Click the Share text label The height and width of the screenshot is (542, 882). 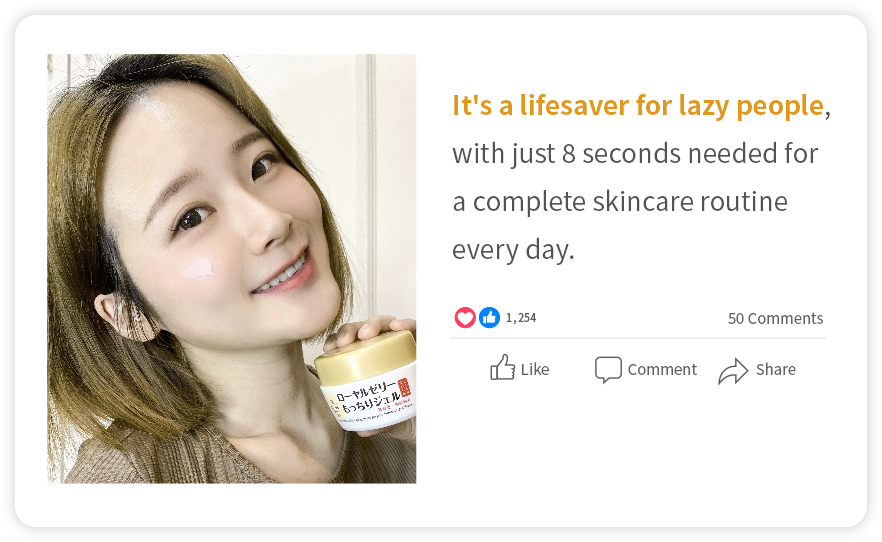(776, 369)
